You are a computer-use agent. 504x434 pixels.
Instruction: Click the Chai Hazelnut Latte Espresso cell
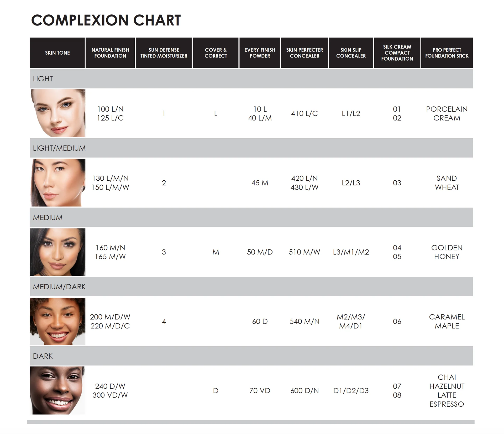(x=447, y=390)
